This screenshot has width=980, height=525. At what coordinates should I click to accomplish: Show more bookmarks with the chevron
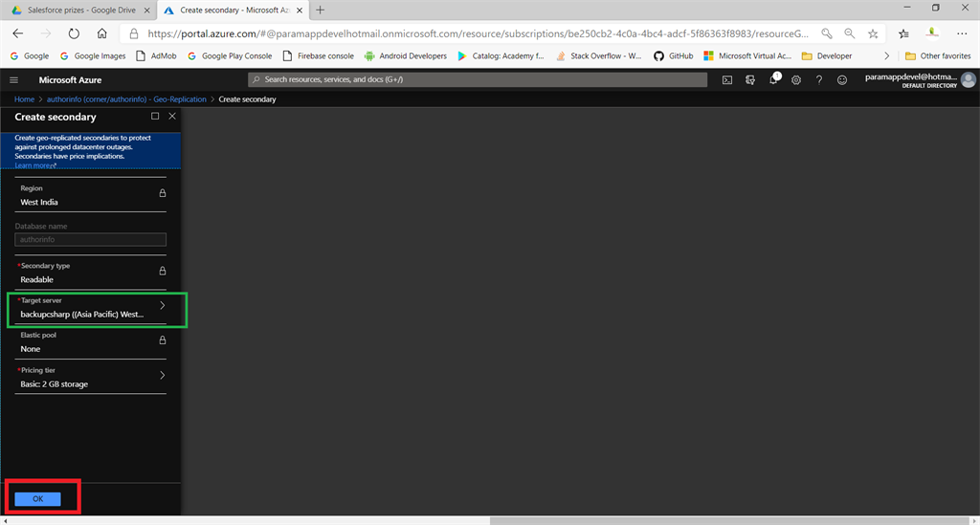tap(886, 56)
